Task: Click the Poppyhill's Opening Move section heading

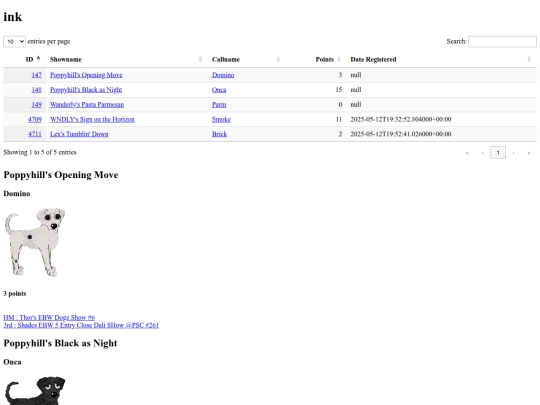Action: tap(61, 175)
